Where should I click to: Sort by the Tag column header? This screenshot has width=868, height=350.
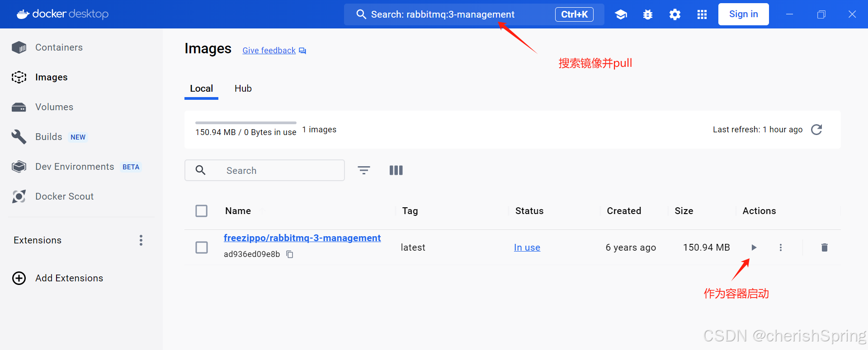pyautogui.click(x=410, y=211)
